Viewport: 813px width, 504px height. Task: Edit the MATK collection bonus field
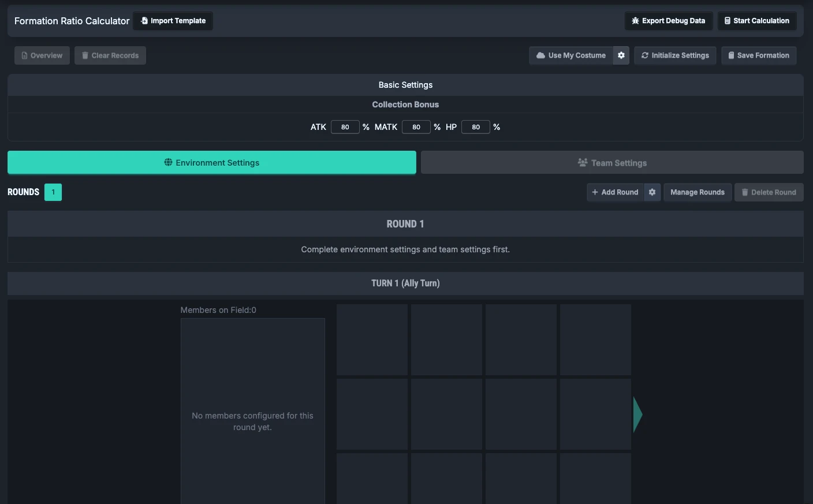(416, 127)
